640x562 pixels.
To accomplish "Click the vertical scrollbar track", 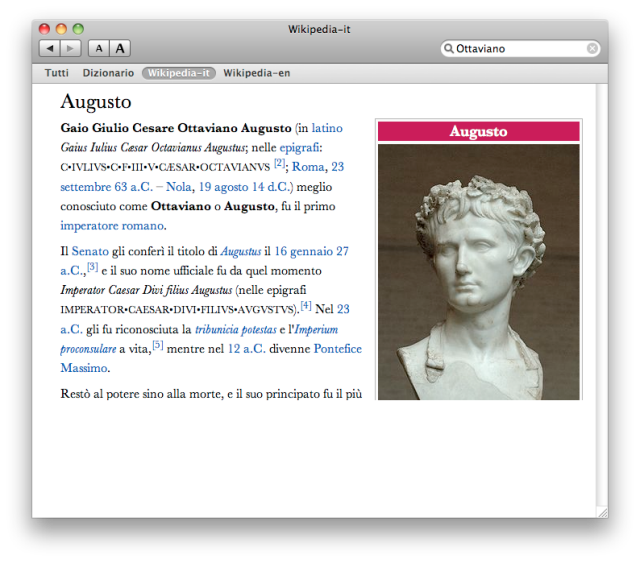I will pyautogui.click(x=602, y=294).
